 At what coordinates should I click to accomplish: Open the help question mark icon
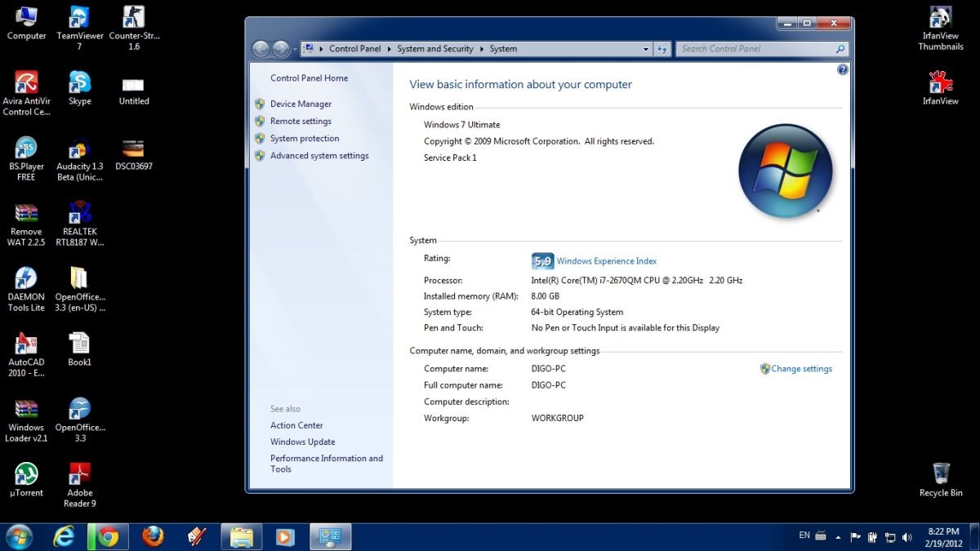(x=843, y=70)
